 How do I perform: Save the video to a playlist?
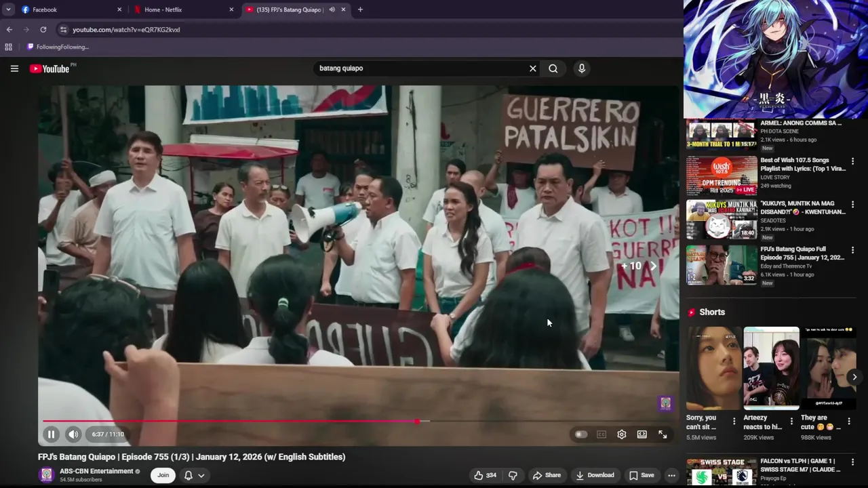[642, 475]
